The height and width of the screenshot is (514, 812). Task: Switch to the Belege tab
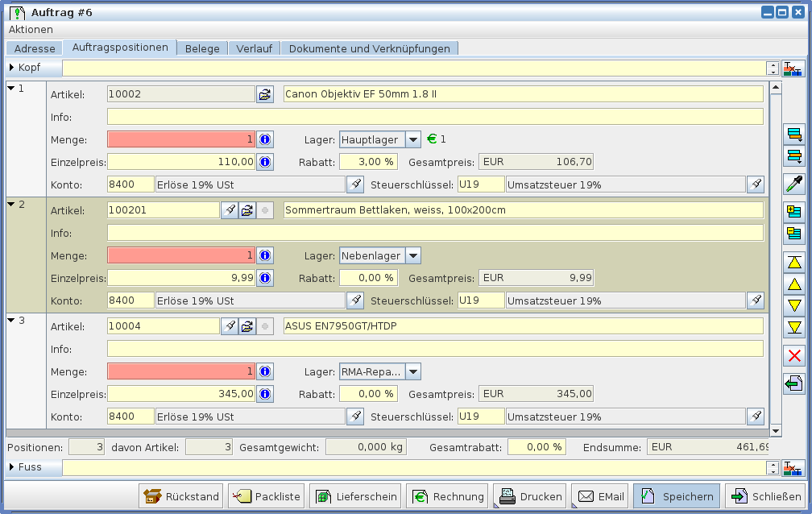(202, 48)
